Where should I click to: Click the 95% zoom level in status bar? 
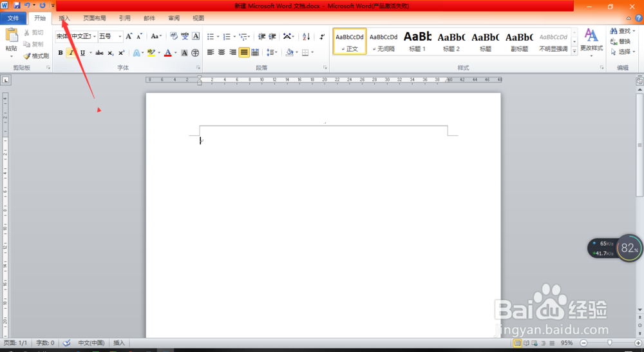point(567,343)
